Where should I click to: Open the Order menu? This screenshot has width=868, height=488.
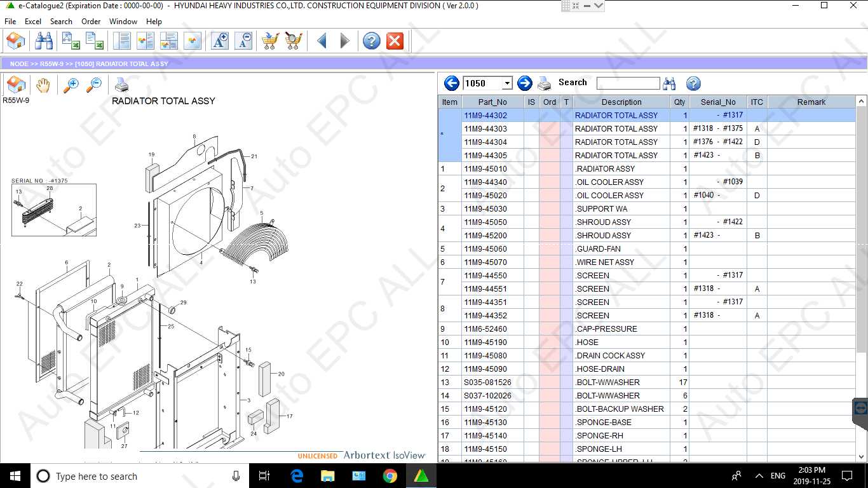pos(91,21)
